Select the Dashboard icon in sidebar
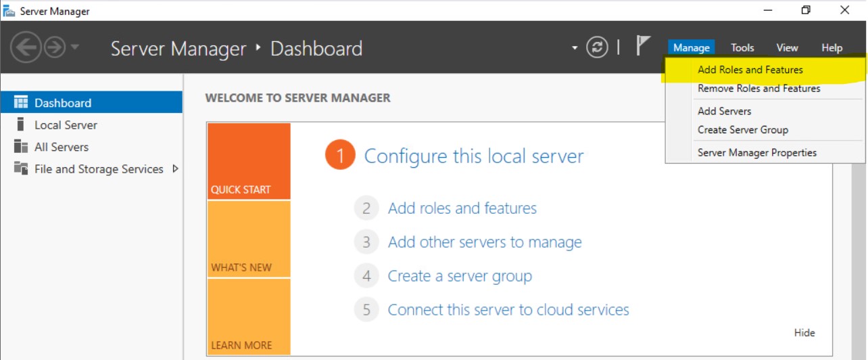The image size is (868, 360). tap(21, 103)
